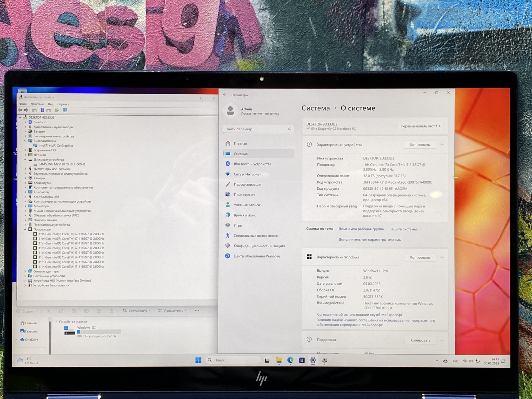Screen dimensions: 532x399
Task: Expand the Bluetooth device category
Action: tap(25, 122)
